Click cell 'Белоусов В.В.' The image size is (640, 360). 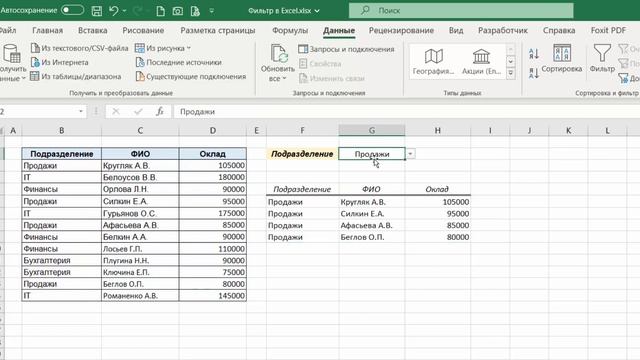click(x=140, y=177)
